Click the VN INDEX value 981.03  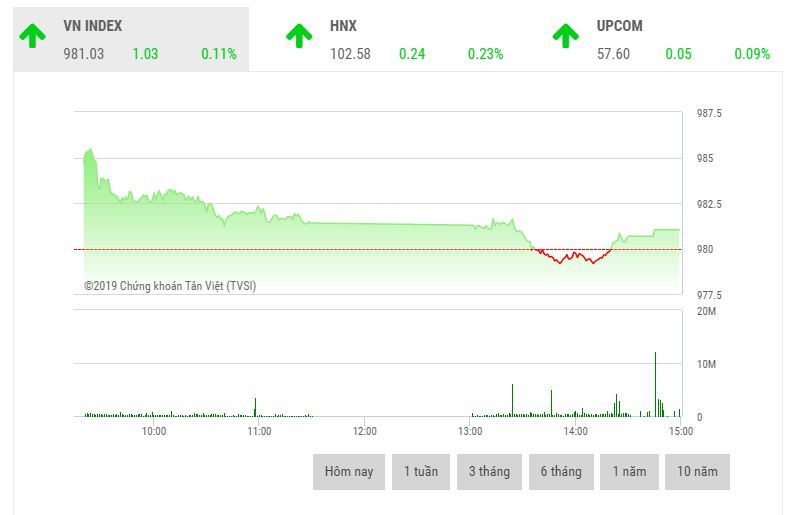click(83, 54)
